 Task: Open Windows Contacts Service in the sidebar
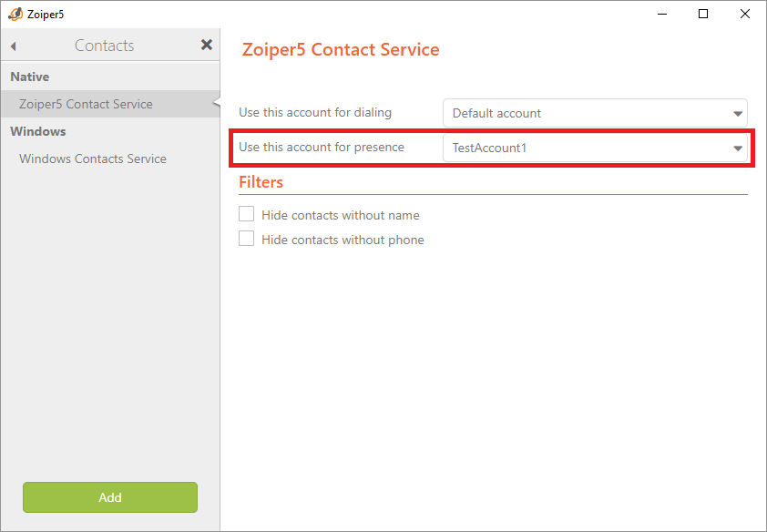pos(93,159)
